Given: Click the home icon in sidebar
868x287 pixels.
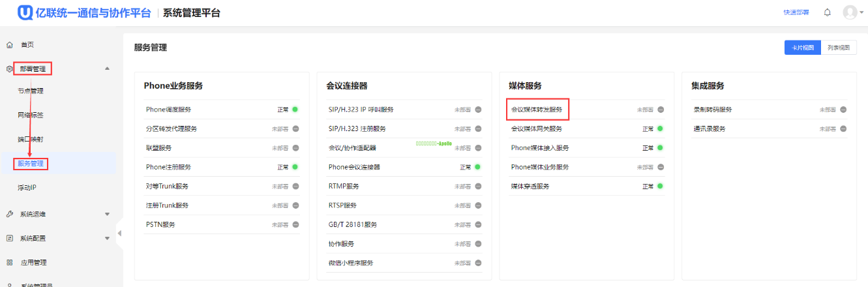Looking at the screenshot, I should pyautogui.click(x=10, y=45).
